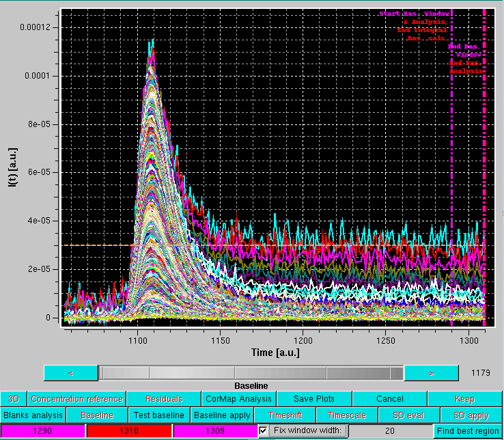Click the Keep button
This screenshot has width=504, height=440.
click(x=464, y=399)
